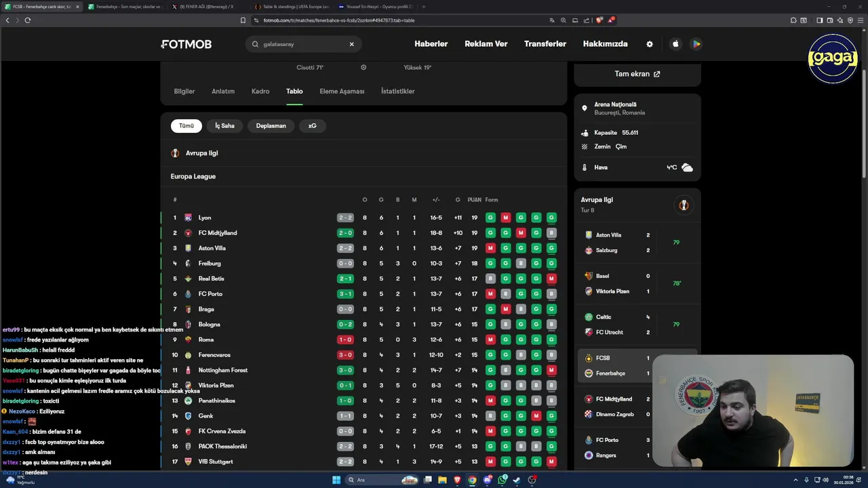Open Steam from the taskbar
Screen dimensions: 868x488
click(x=517, y=480)
